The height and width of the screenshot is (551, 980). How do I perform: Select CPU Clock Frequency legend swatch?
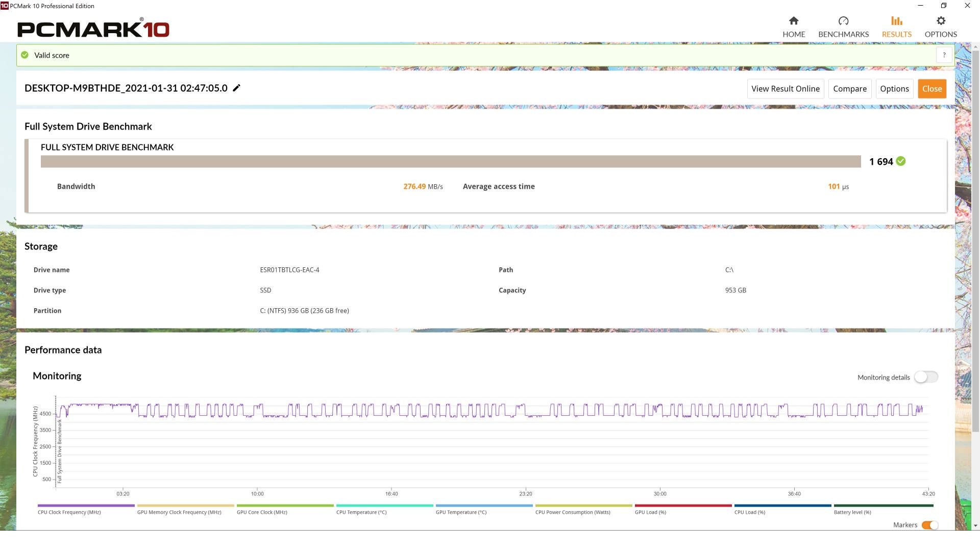click(86, 506)
